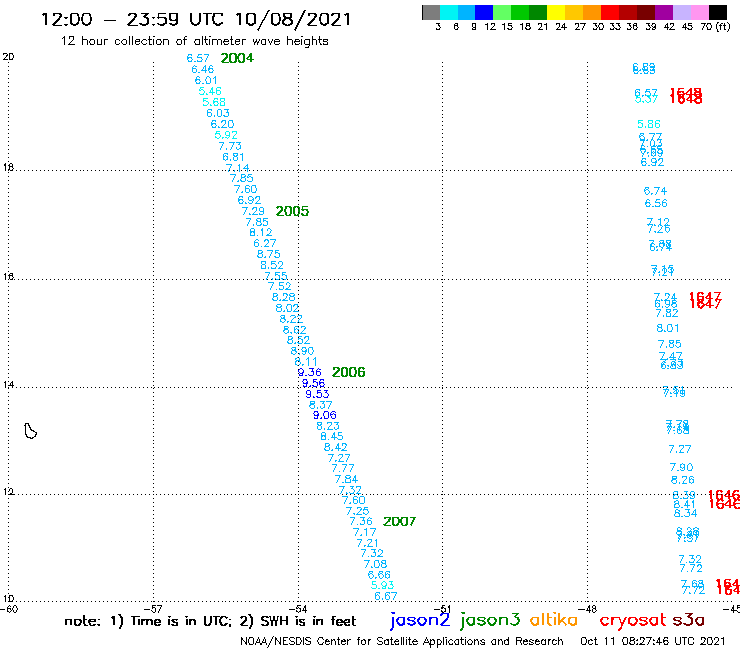Click the wave height value 7.08
740x650 pixels.
click(375, 564)
